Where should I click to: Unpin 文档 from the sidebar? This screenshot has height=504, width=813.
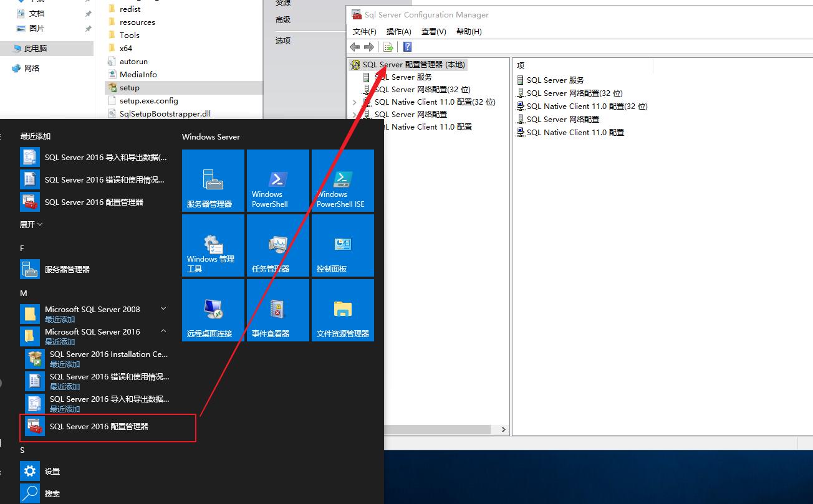tap(88, 12)
